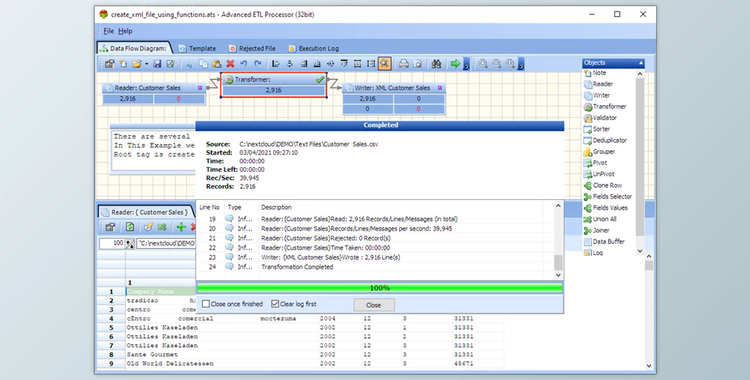The height and width of the screenshot is (380, 750).
Task: Click the Cut scissors toolbar icon
Action: (189, 64)
